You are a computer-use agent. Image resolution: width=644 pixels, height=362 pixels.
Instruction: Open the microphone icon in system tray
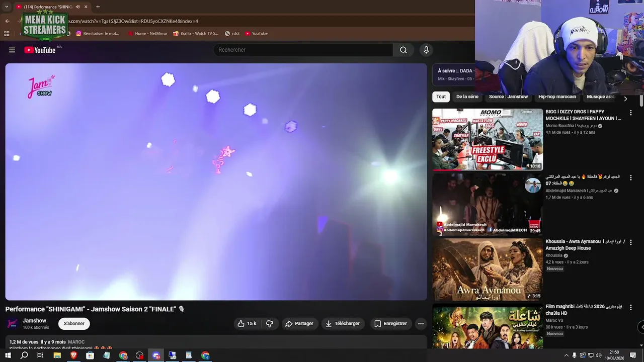pos(575,355)
